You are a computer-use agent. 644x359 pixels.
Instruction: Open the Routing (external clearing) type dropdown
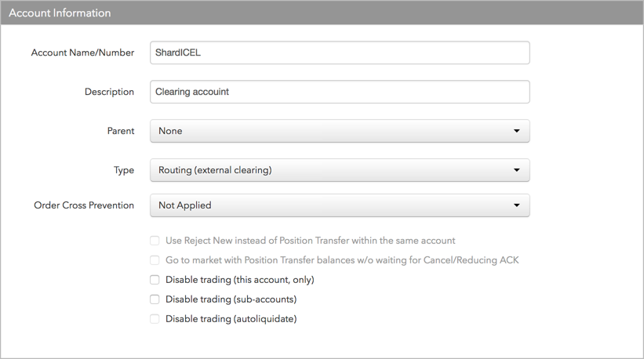340,170
